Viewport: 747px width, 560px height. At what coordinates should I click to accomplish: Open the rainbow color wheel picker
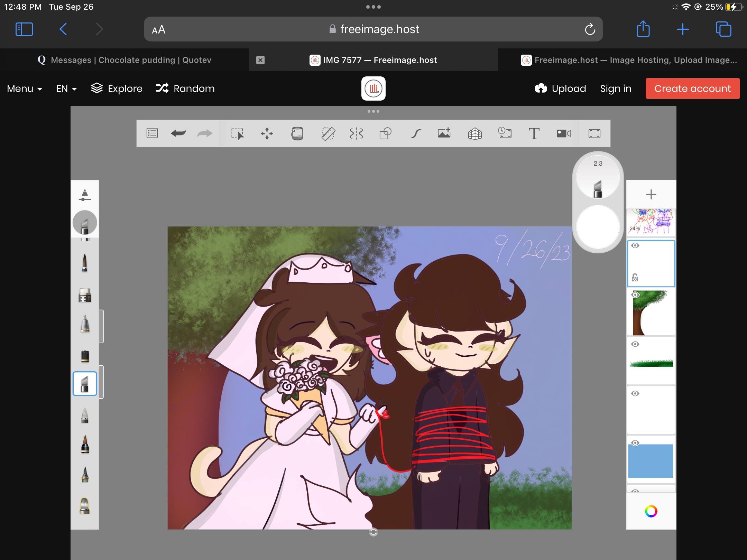[651, 511]
